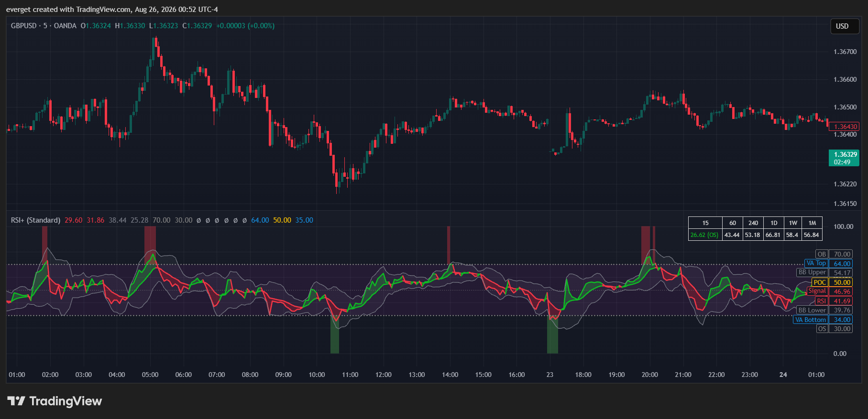Click the USD currency button
Screen dimensions: 868x419
point(844,26)
